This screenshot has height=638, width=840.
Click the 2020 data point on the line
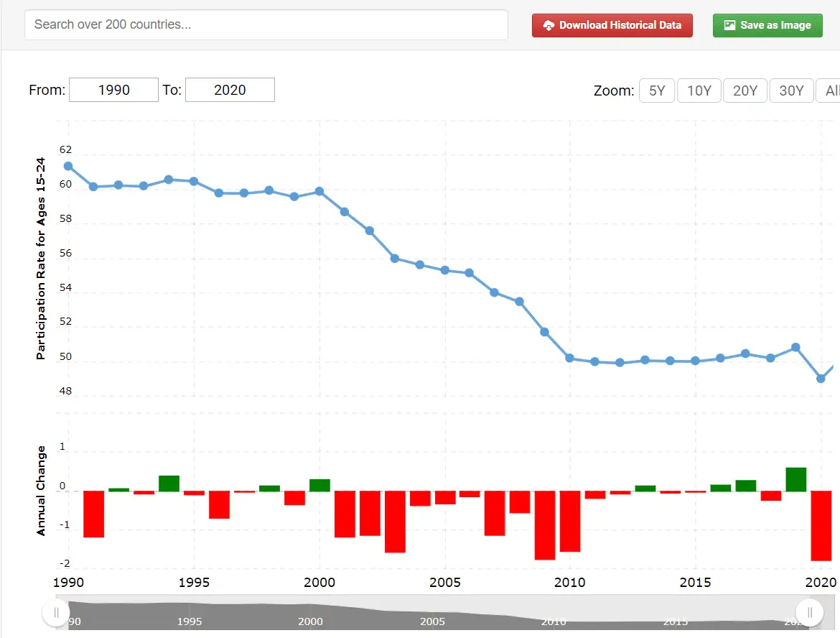(821, 379)
